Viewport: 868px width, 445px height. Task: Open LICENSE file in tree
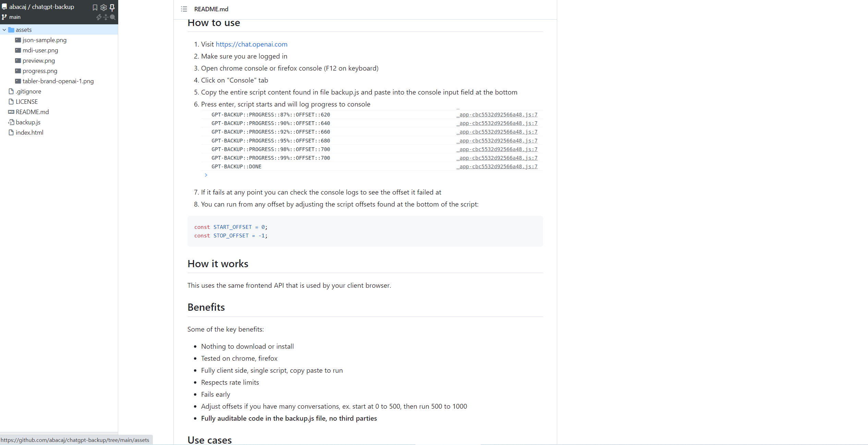27,102
